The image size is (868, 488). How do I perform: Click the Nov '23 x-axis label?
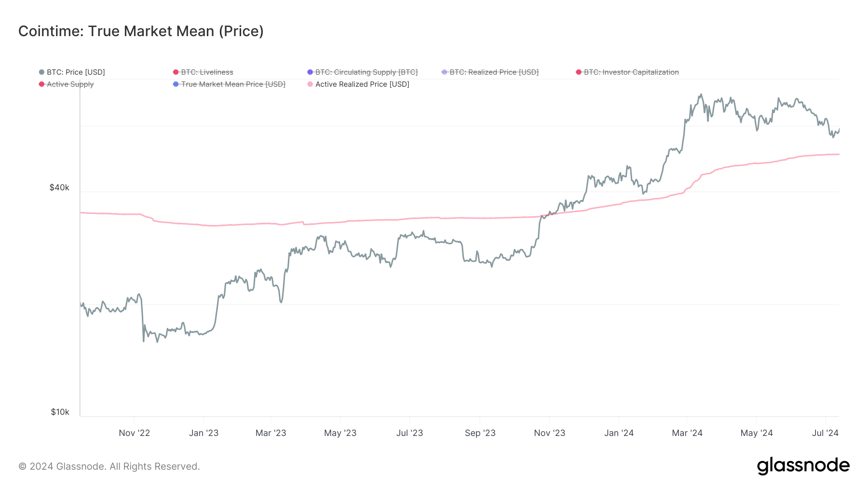[550, 433]
